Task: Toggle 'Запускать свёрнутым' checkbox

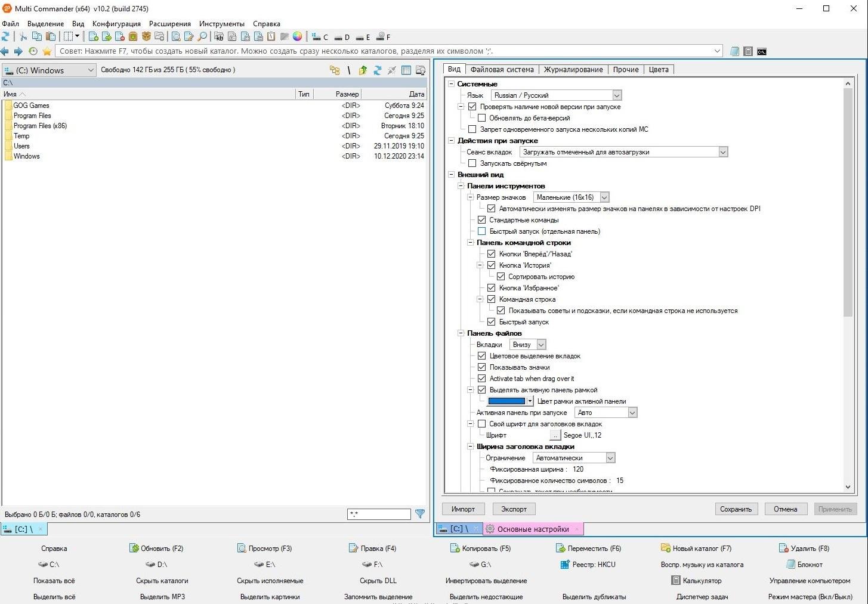Action: (x=472, y=163)
